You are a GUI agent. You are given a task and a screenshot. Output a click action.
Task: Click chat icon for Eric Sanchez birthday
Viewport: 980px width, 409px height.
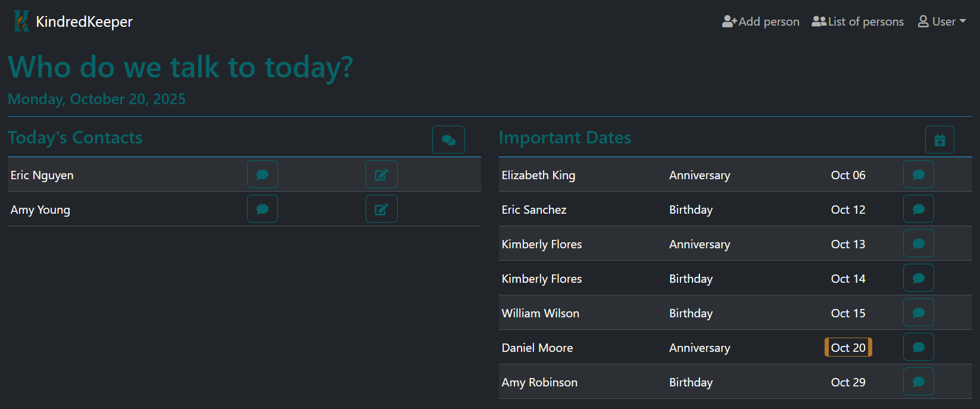918,209
